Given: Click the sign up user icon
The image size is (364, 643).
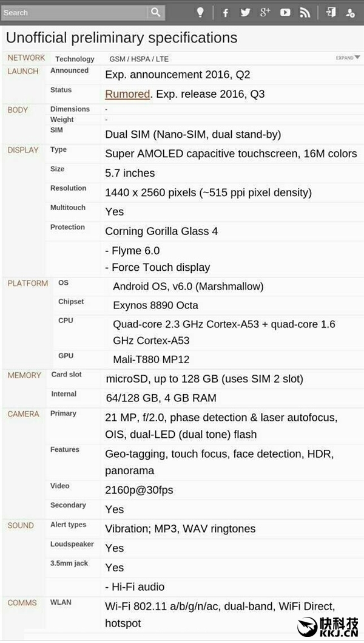Looking at the screenshot, I should (x=351, y=12).
